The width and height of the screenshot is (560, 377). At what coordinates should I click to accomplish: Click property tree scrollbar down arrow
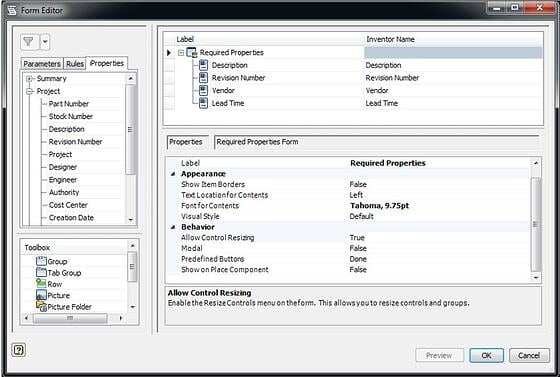click(x=131, y=220)
